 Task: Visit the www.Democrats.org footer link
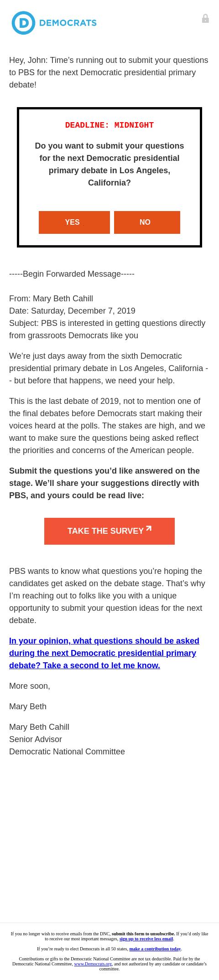(x=93, y=964)
